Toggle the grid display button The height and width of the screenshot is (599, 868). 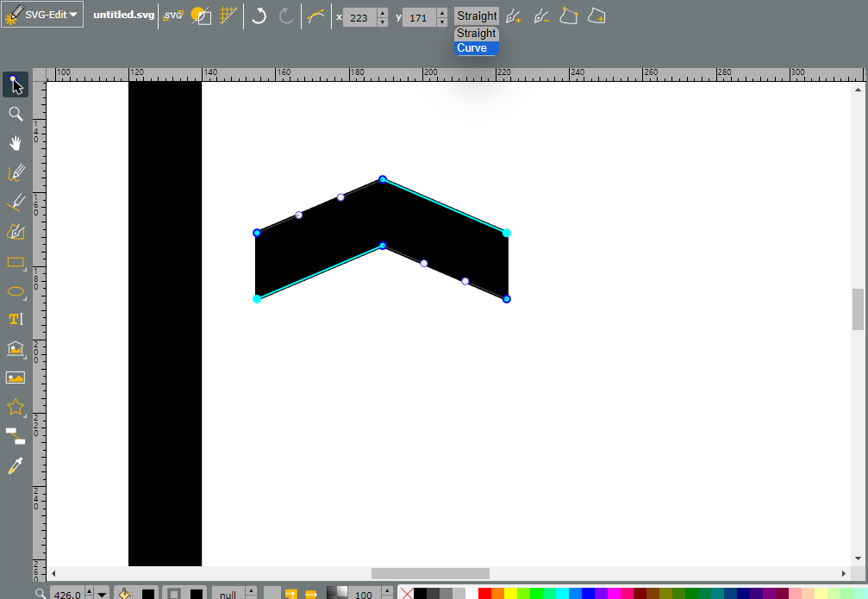click(x=228, y=16)
